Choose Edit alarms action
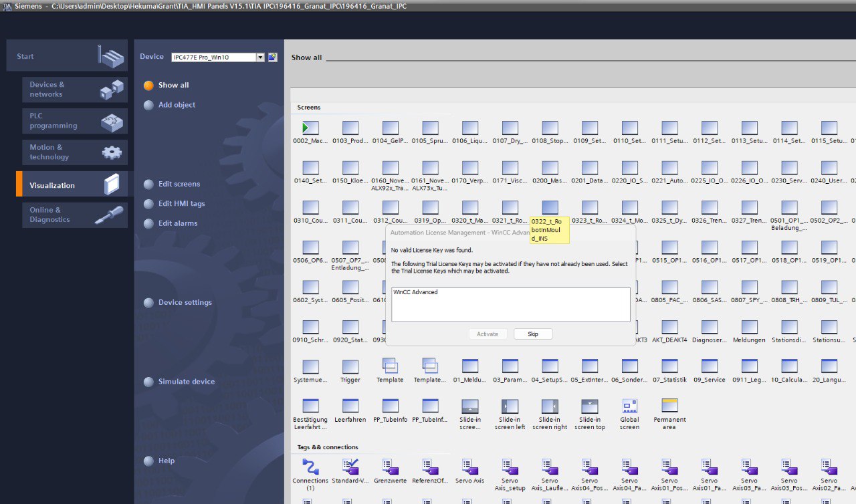856x504 pixels. [178, 223]
